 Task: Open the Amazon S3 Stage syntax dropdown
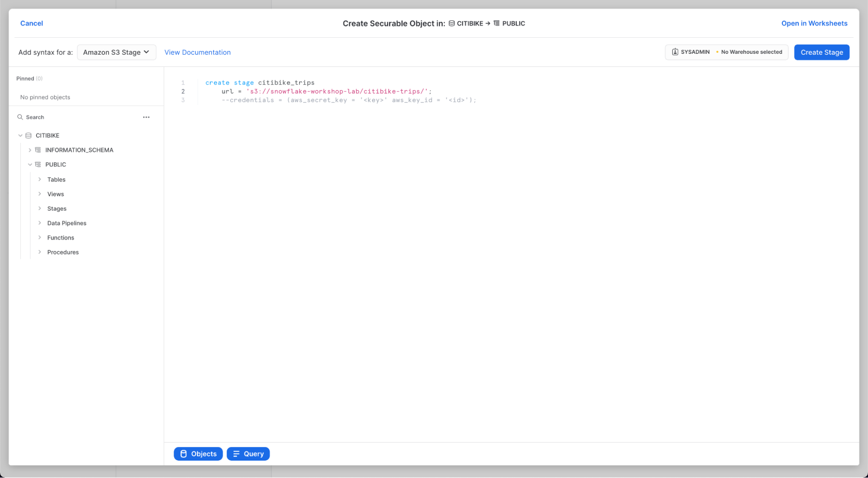click(x=116, y=52)
